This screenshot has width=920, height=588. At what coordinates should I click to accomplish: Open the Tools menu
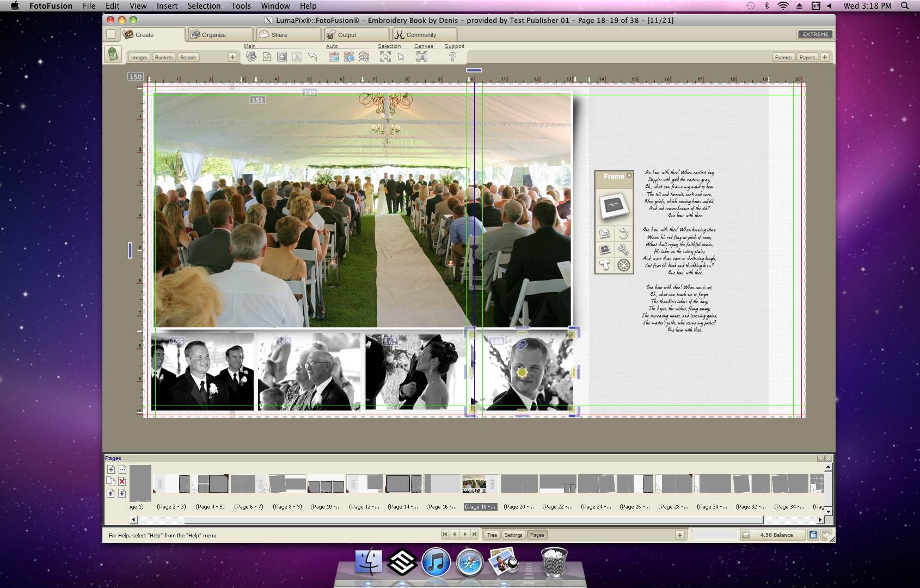(x=240, y=6)
